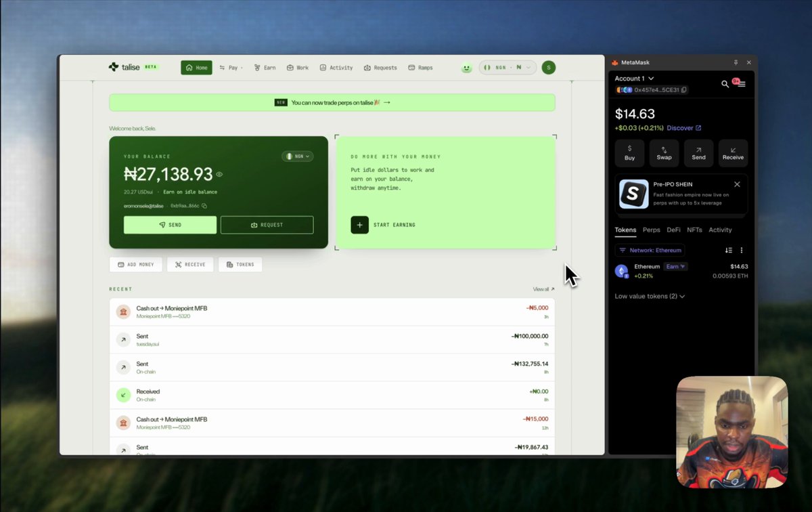Open NGN dropdown on balance card
812x512 pixels.
298,156
